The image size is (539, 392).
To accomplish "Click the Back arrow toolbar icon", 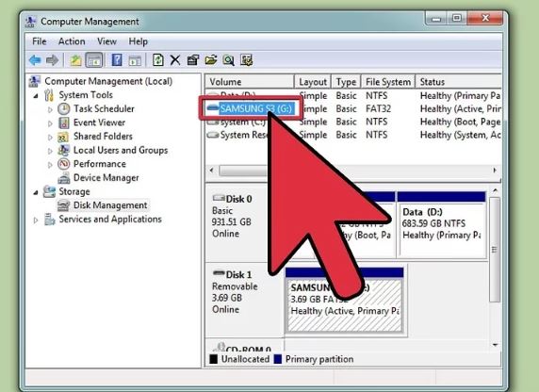I will (35, 60).
